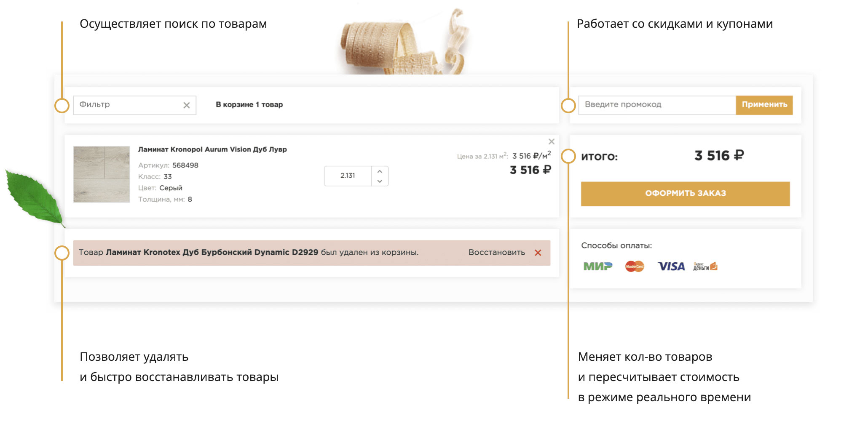Click the MasterCard payment logo
The width and height of the screenshot is (868, 421).
coord(635,266)
